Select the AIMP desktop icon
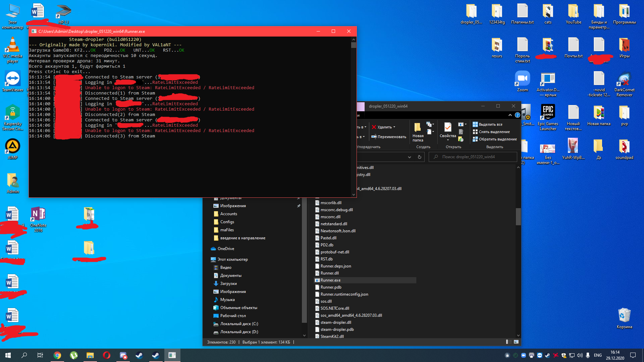 (13, 149)
